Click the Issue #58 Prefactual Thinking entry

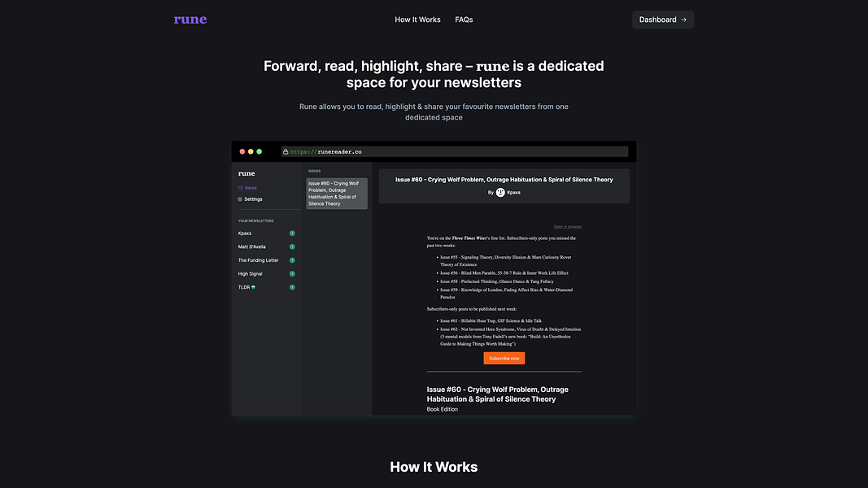[x=497, y=281]
